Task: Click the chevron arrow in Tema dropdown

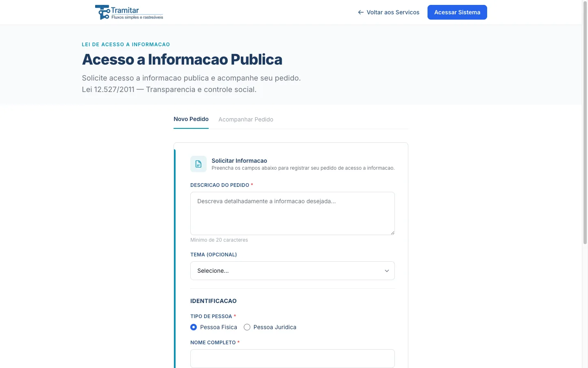Action: [x=387, y=271]
